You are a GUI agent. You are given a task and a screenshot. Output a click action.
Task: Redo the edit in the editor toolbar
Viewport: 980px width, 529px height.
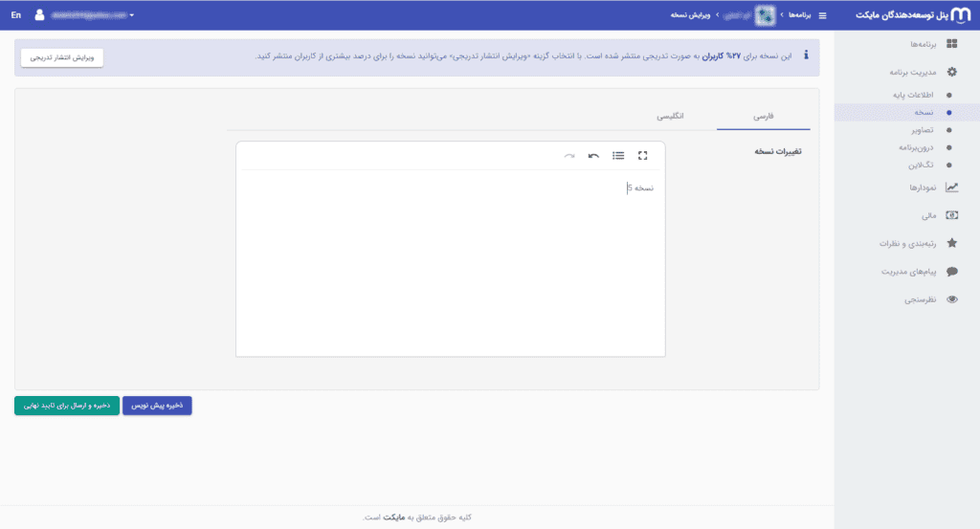tap(568, 156)
